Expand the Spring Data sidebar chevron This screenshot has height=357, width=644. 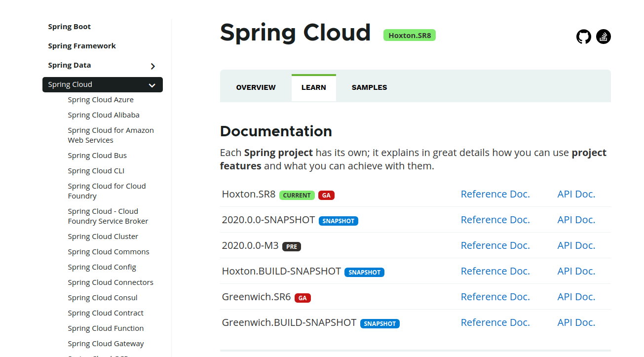click(x=153, y=66)
